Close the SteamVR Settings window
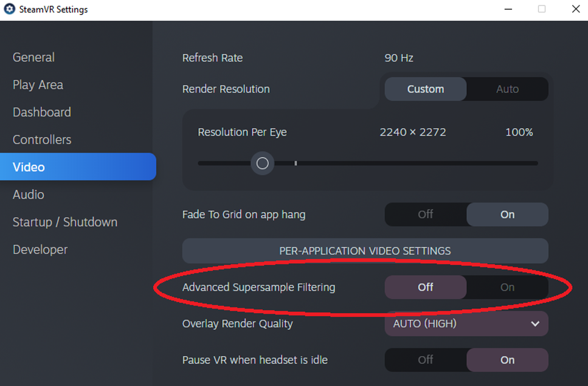 tap(575, 9)
